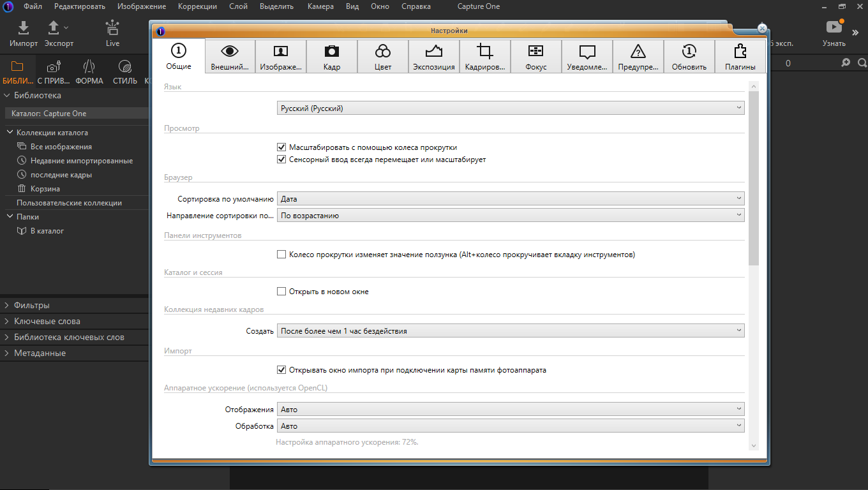Screen dimensions: 868x490
Task: Collapse the Папки tree section
Action: (x=11, y=217)
